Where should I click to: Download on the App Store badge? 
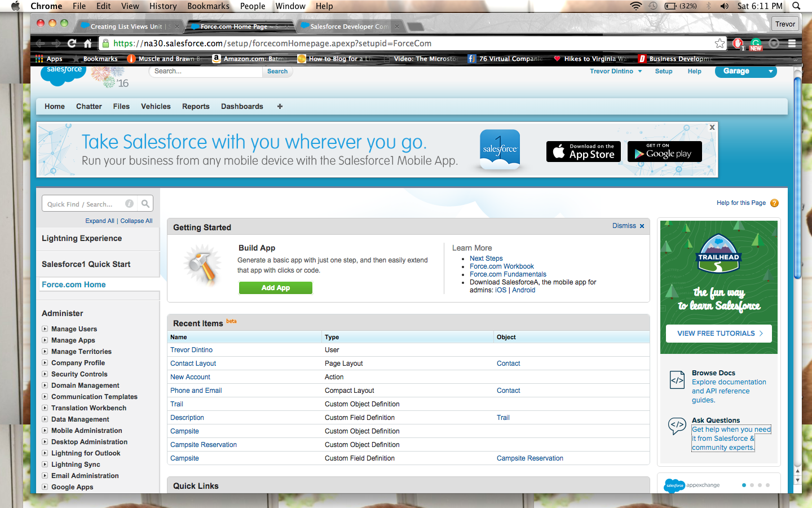pyautogui.click(x=584, y=151)
